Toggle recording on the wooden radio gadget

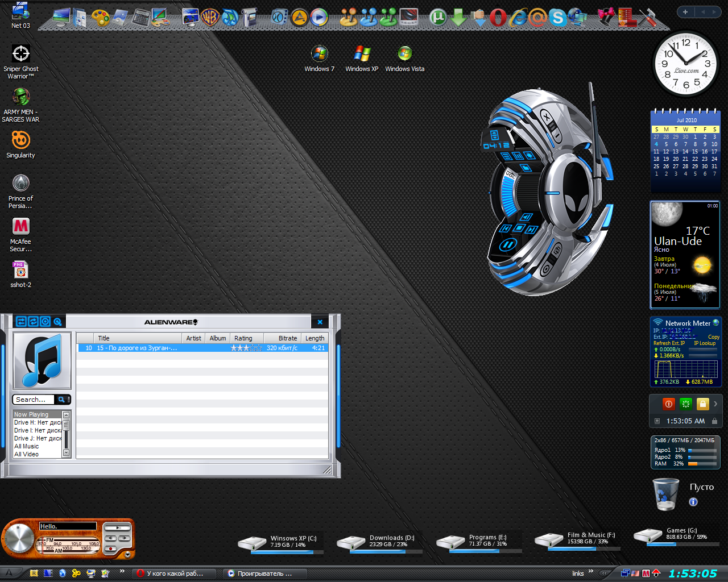click(x=111, y=548)
